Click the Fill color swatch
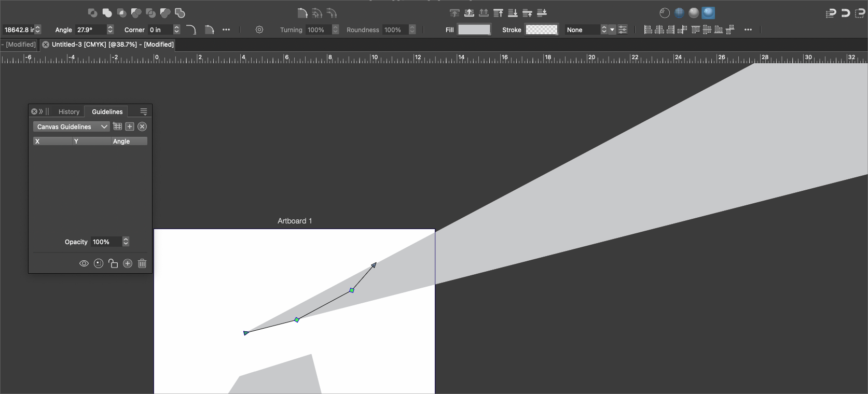This screenshot has width=868, height=394. 474,30
